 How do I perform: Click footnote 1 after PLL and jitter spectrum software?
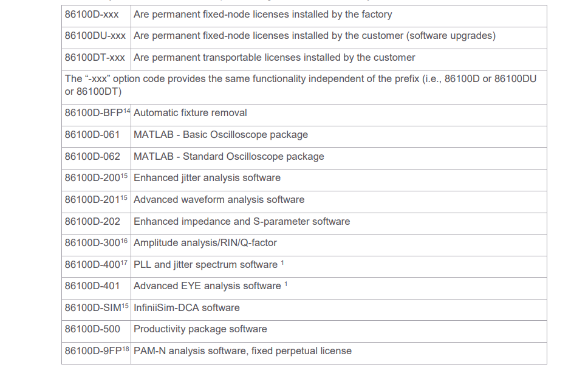[282, 262]
